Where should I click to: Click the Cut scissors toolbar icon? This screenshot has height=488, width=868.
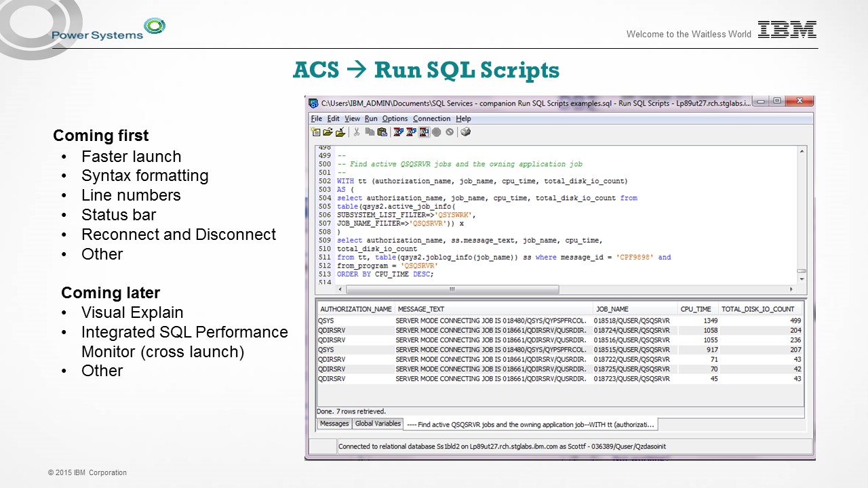point(357,132)
